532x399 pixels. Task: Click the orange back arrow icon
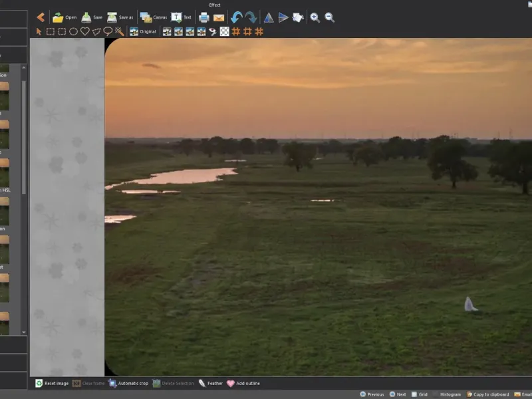point(41,17)
